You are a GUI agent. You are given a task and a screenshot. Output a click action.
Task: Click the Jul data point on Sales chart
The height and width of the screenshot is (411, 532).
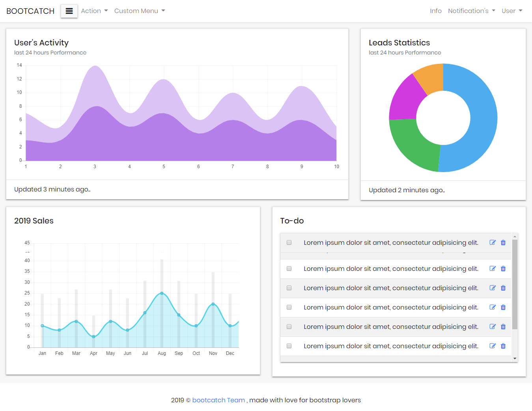coord(145,313)
